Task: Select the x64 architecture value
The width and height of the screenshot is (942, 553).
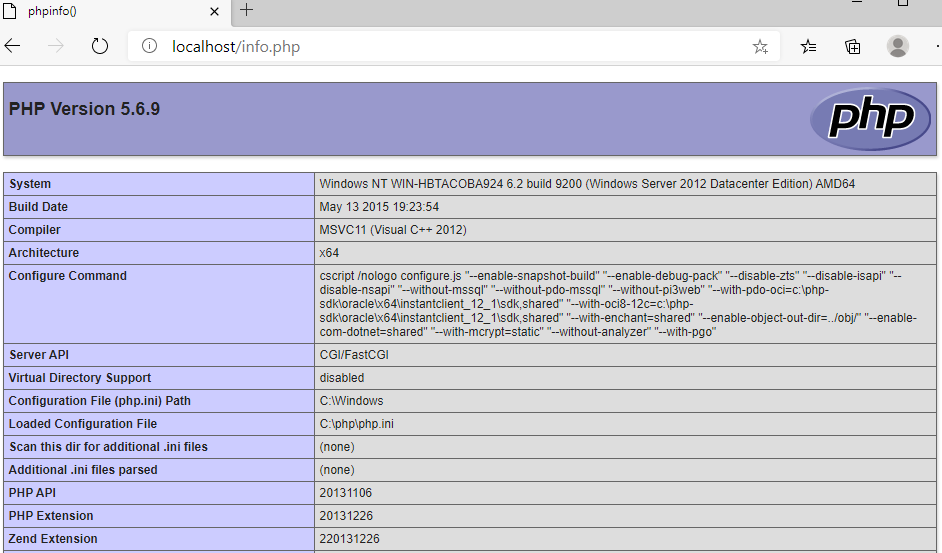Action: (329, 252)
